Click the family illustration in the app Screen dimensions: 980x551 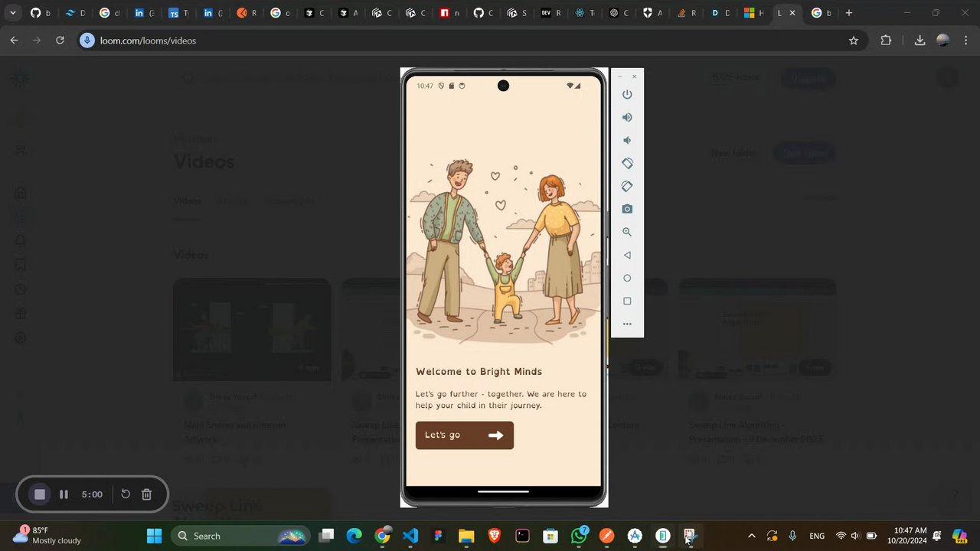[x=503, y=250]
